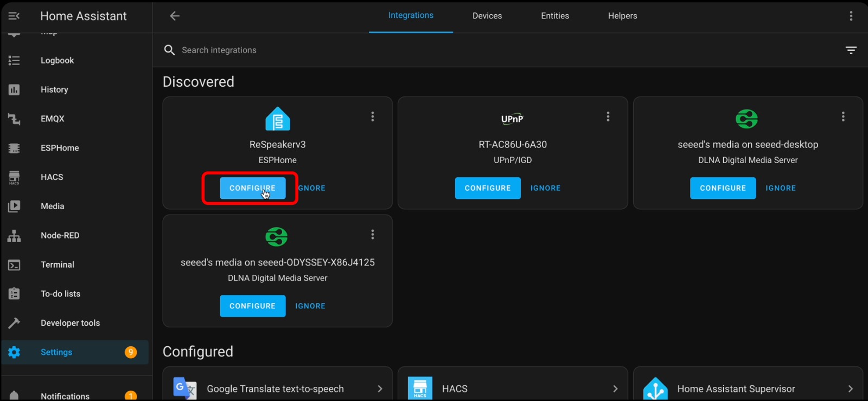Open Developer tools from the sidebar
This screenshot has width=868, height=401.
pyautogui.click(x=75, y=324)
